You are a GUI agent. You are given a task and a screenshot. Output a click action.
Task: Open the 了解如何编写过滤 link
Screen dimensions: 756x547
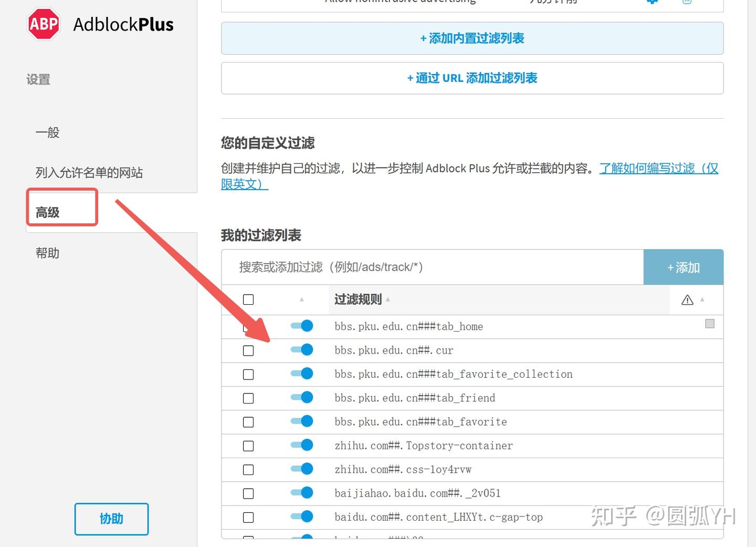(657, 168)
